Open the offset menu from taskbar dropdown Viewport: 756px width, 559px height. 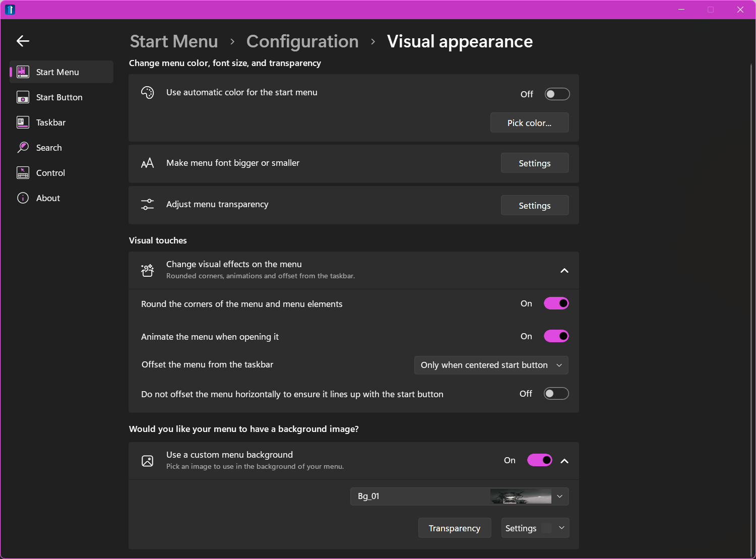click(x=491, y=365)
